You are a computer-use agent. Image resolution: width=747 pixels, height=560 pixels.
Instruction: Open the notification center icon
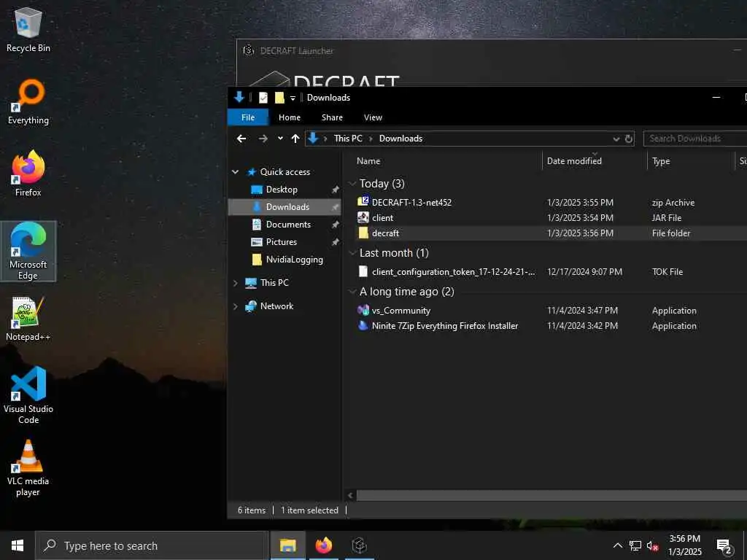[x=724, y=545]
